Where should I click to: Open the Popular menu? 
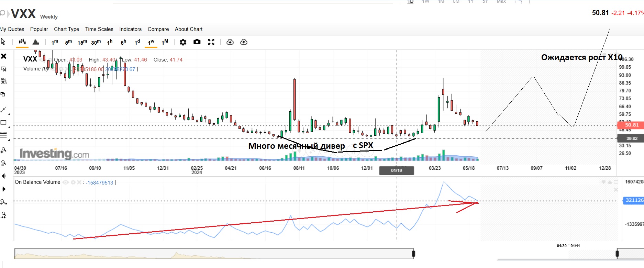(x=39, y=29)
